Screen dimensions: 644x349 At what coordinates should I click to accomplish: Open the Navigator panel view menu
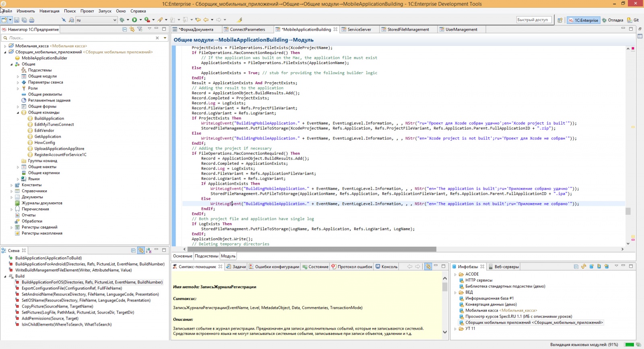[x=149, y=29]
